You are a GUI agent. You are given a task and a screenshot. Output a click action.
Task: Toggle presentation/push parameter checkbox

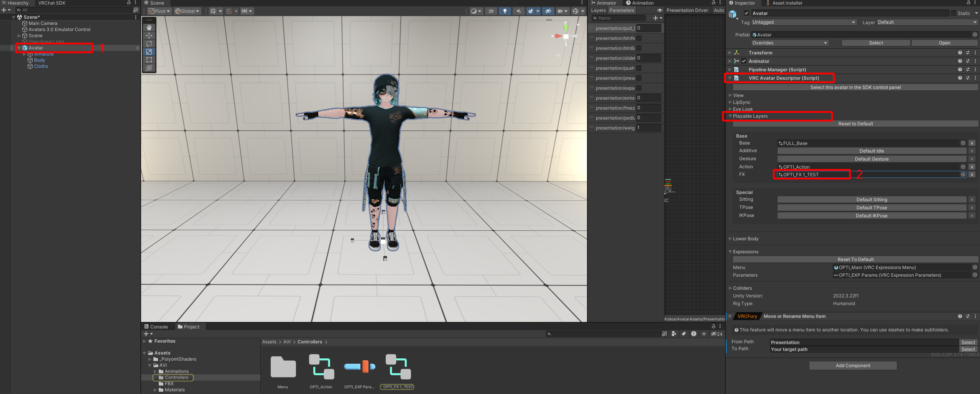(639, 68)
